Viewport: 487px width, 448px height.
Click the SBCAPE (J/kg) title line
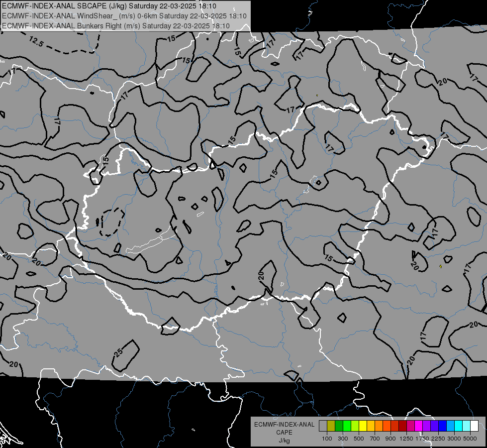tap(109, 6)
